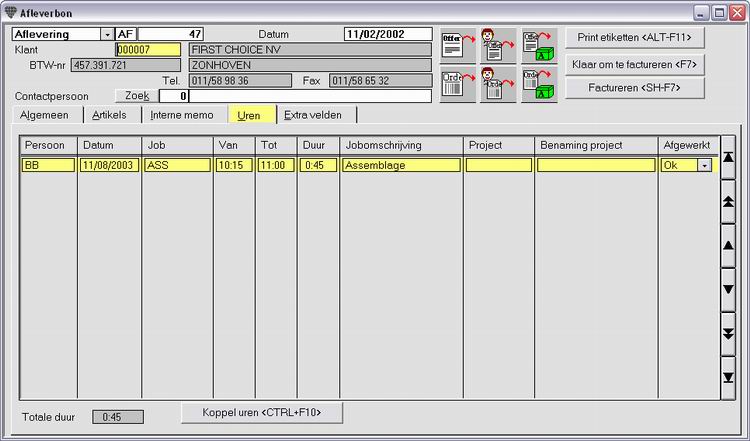Click the company name FIRST CHOICE NV
This screenshot has width=750, height=441.
310,50
